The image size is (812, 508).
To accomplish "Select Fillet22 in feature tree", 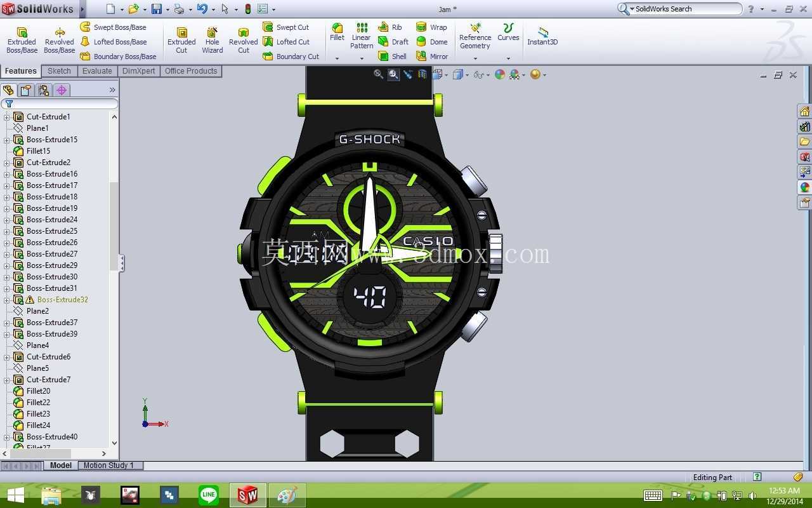I will coord(38,403).
